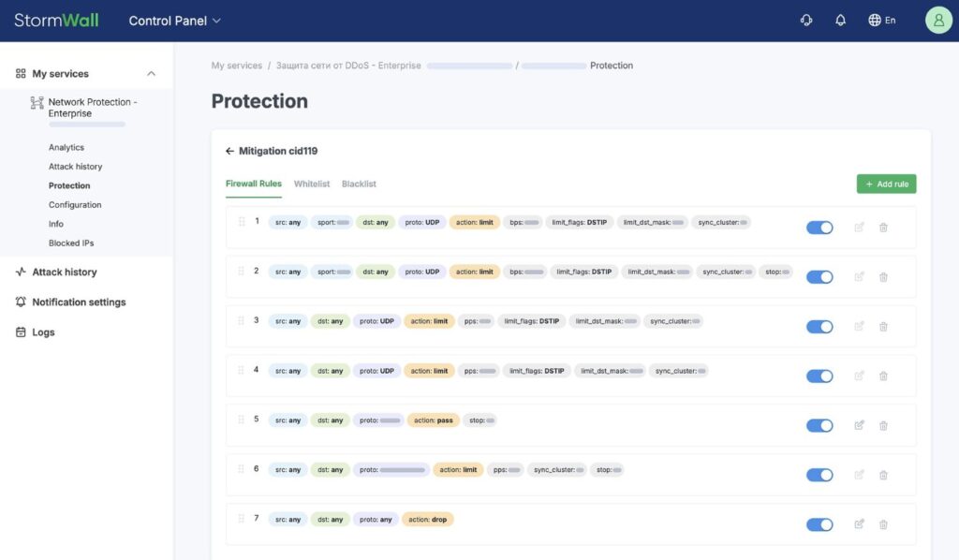Collapse the My services section

pyautogui.click(x=151, y=73)
